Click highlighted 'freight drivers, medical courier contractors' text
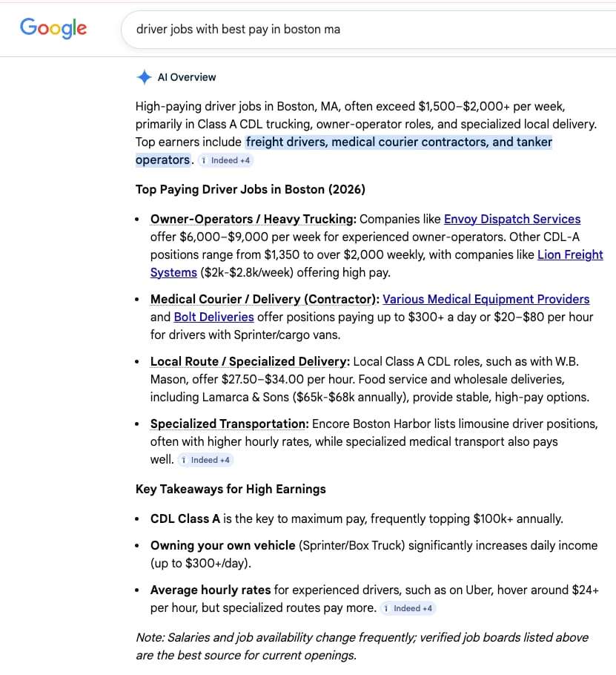The height and width of the screenshot is (675, 616). pos(399,142)
